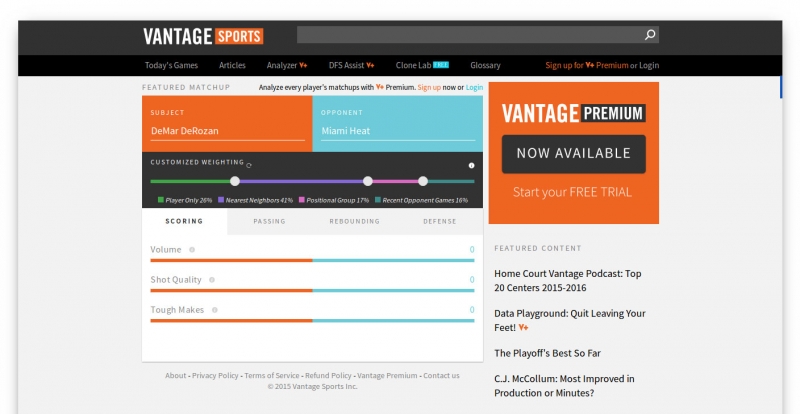Open the DFS Assist V+ menu item
Image resolution: width=800 pixels, height=414 pixels.
click(x=352, y=65)
